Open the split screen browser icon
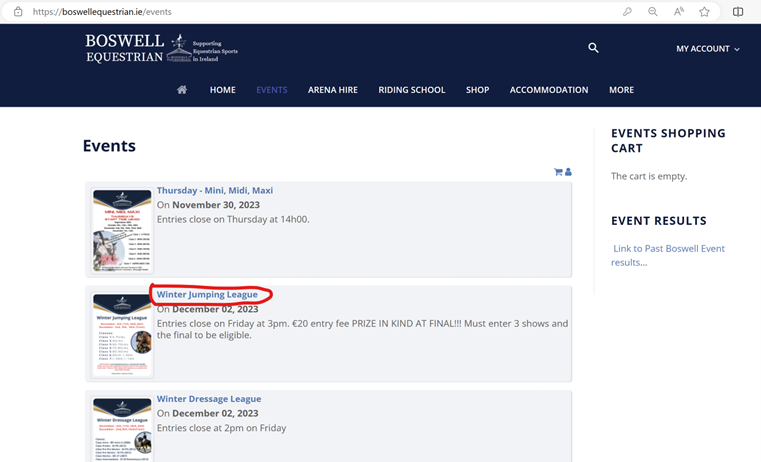 (738, 12)
